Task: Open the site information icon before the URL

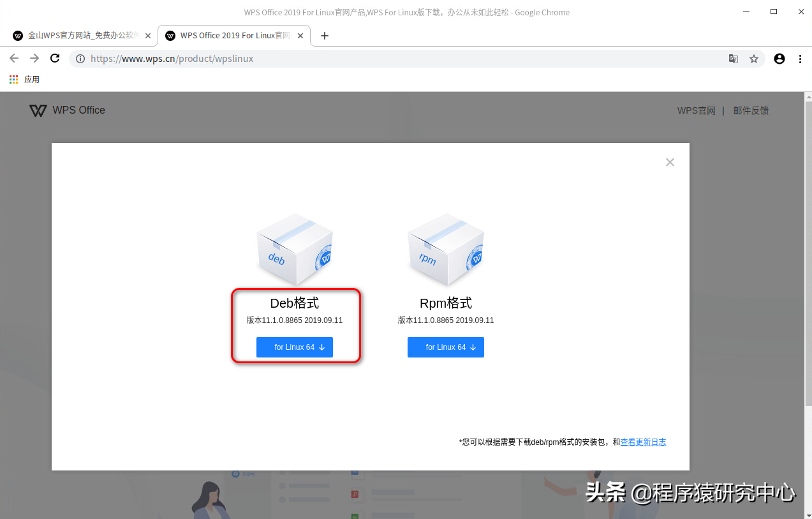Action: (80, 59)
